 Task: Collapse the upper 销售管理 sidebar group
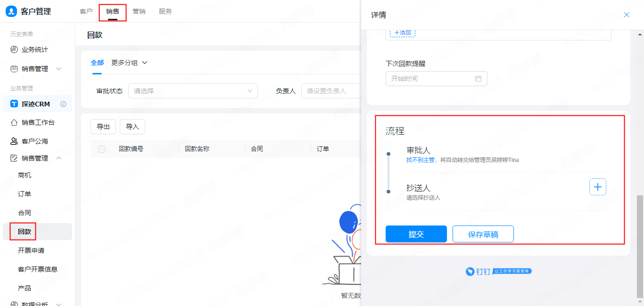click(x=59, y=69)
